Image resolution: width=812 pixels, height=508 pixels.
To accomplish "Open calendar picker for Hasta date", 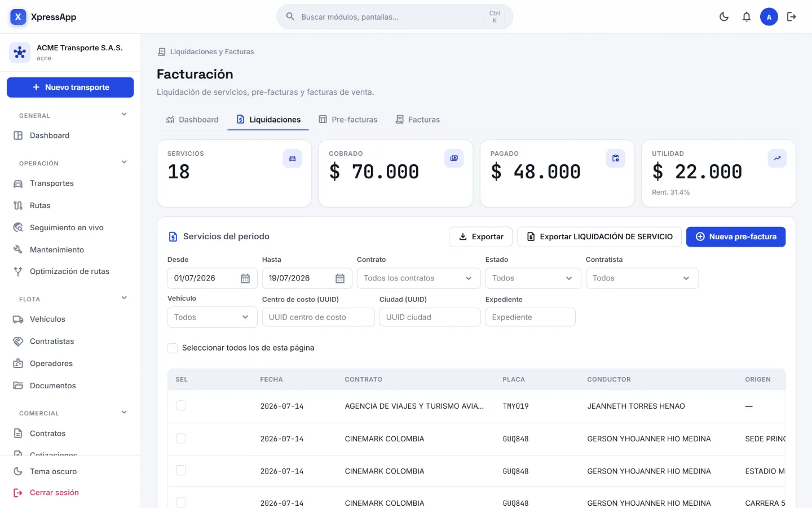I will pyautogui.click(x=340, y=278).
